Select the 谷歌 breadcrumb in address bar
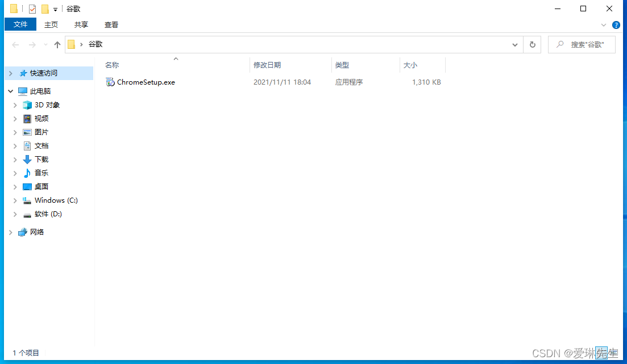This screenshot has width=627, height=364. coord(95,44)
